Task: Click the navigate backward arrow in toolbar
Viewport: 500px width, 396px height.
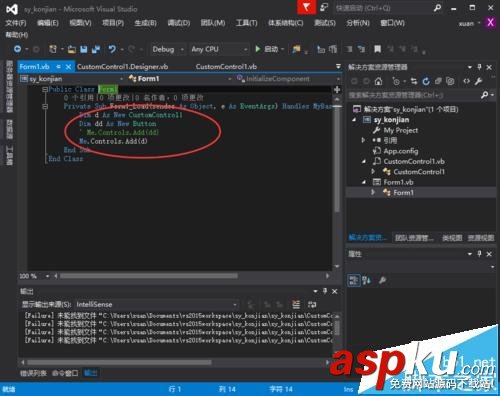Action: [17, 49]
